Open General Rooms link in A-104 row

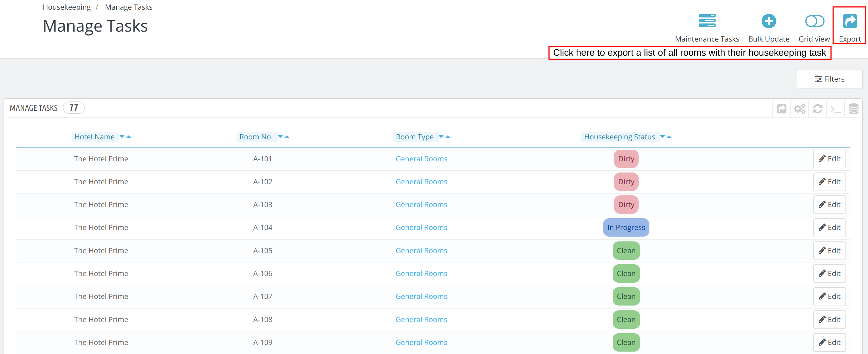coord(421,228)
